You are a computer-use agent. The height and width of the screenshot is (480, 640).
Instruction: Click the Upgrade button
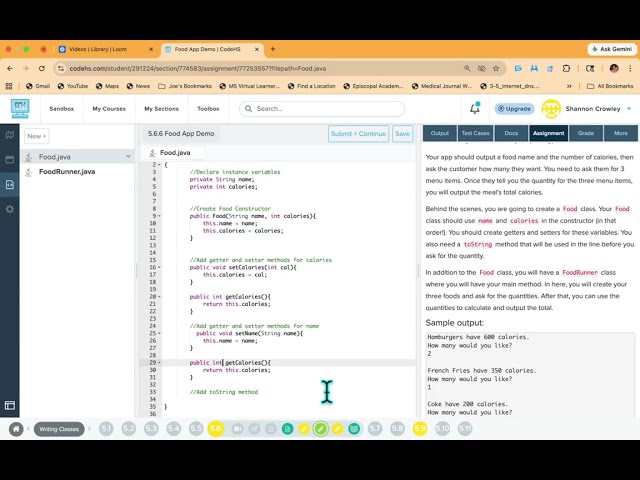pos(514,109)
